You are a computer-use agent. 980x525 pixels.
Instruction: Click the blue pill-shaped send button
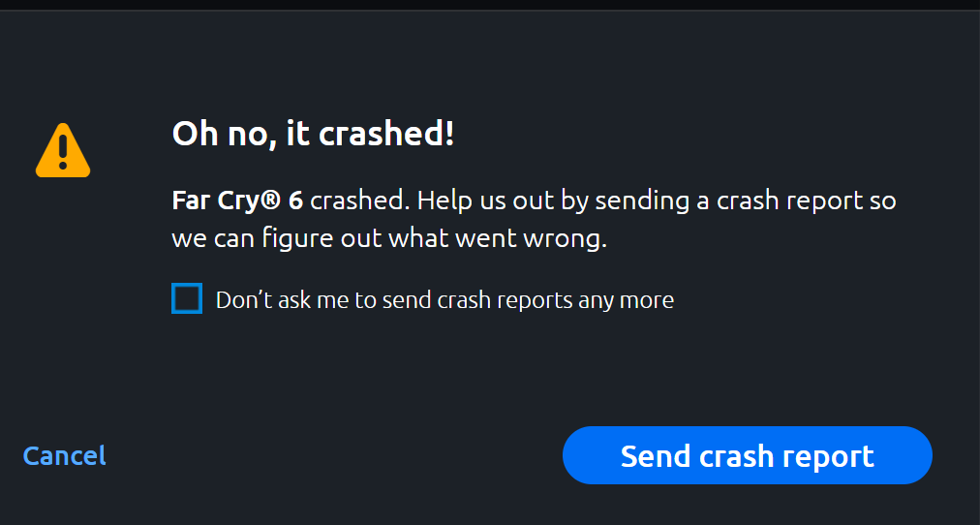(747, 455)
